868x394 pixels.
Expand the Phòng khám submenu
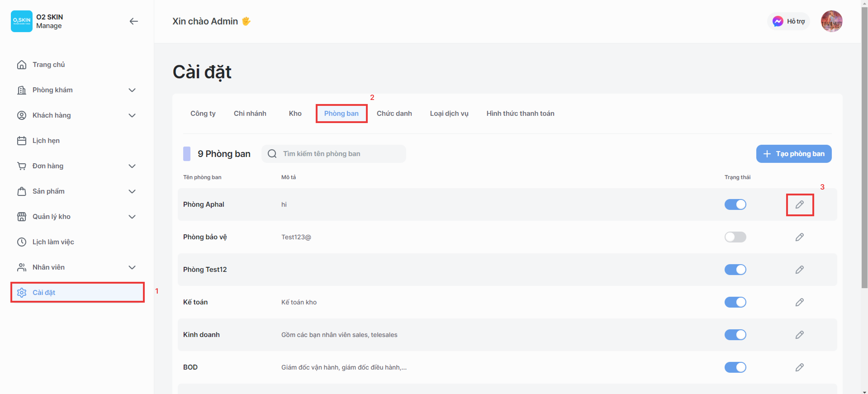[132, 90]
